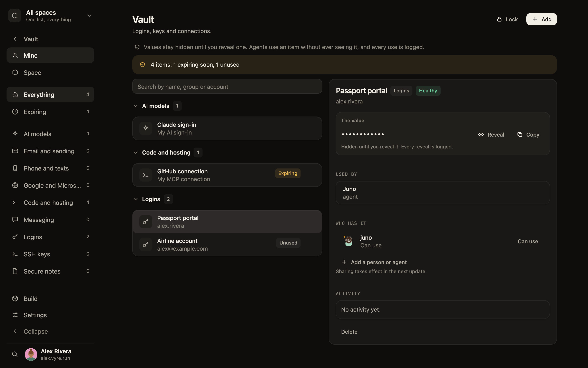Click the shield icon in the items summary banner
The image size is (588, 368).
[x=143, y=64]
